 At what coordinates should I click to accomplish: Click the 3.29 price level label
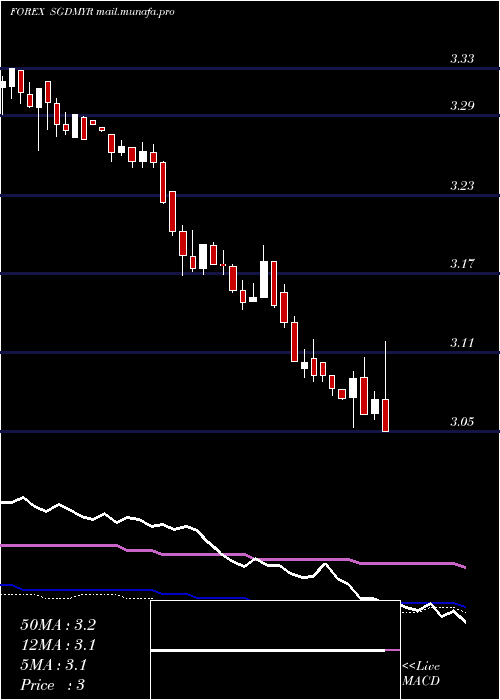click(462, 106)
